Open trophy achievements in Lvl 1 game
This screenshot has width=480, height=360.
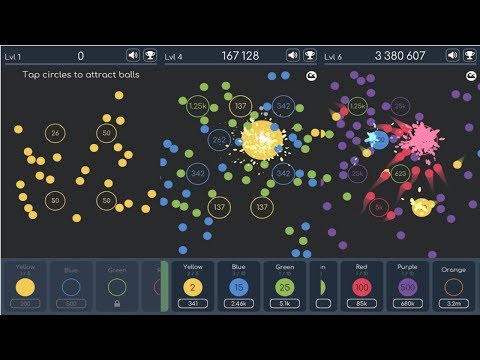coord(150,55)
